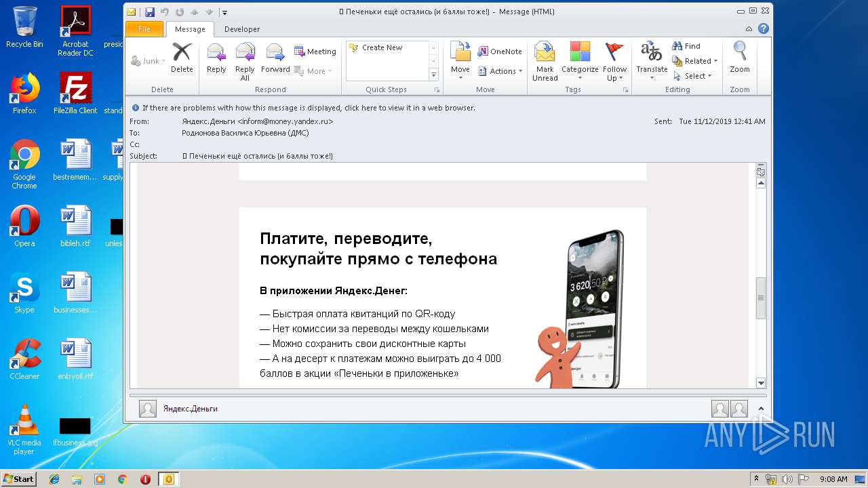868x488 pixels.
Task: Click the phone app image in email
Action: 579,309
